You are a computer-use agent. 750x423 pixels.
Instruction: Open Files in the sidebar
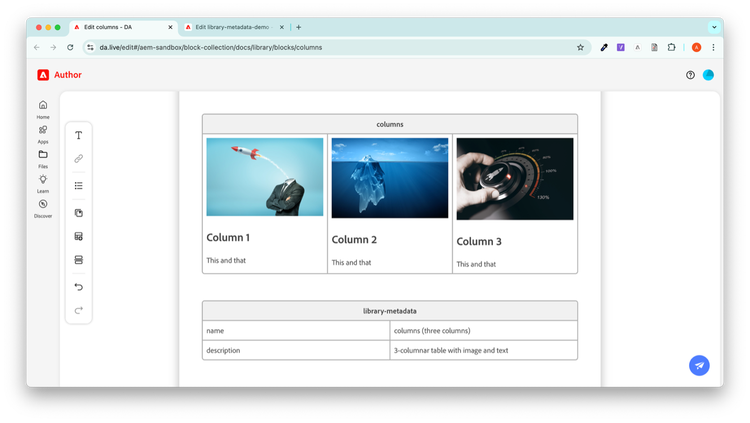[x=43, y=158]
